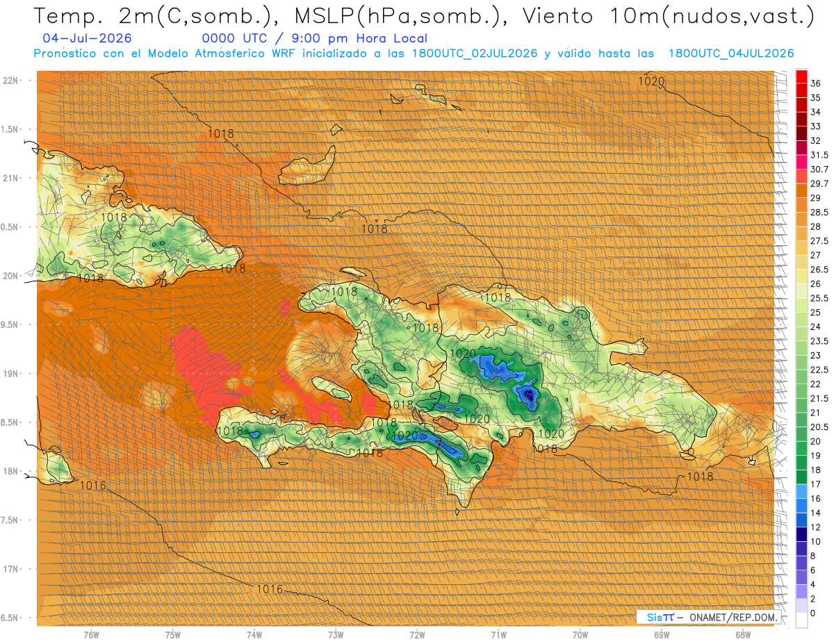Click the 17N latitude axis label
Image resolution: width=834 pixels, height=644 pixels.
coord(10,569)
